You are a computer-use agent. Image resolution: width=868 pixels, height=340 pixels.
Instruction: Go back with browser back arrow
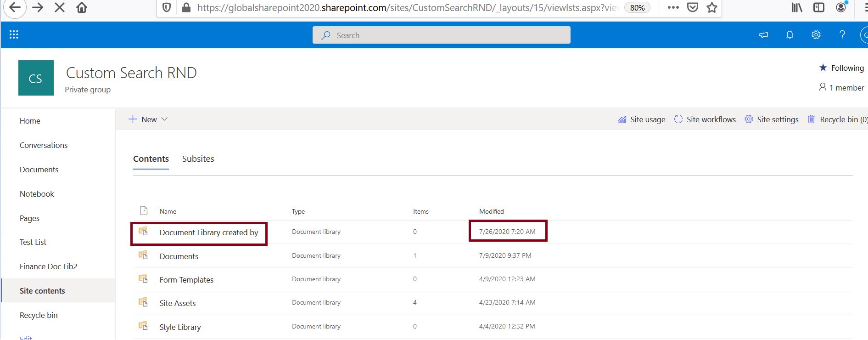(15, 8)
